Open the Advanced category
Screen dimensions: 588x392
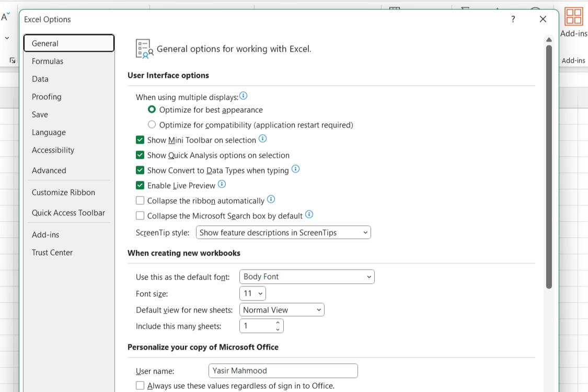(x=69, y=170)
